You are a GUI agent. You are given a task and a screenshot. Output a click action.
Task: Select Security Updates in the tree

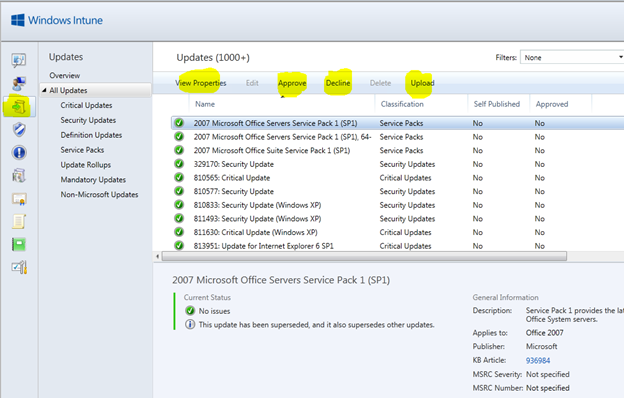coord(88,120)
